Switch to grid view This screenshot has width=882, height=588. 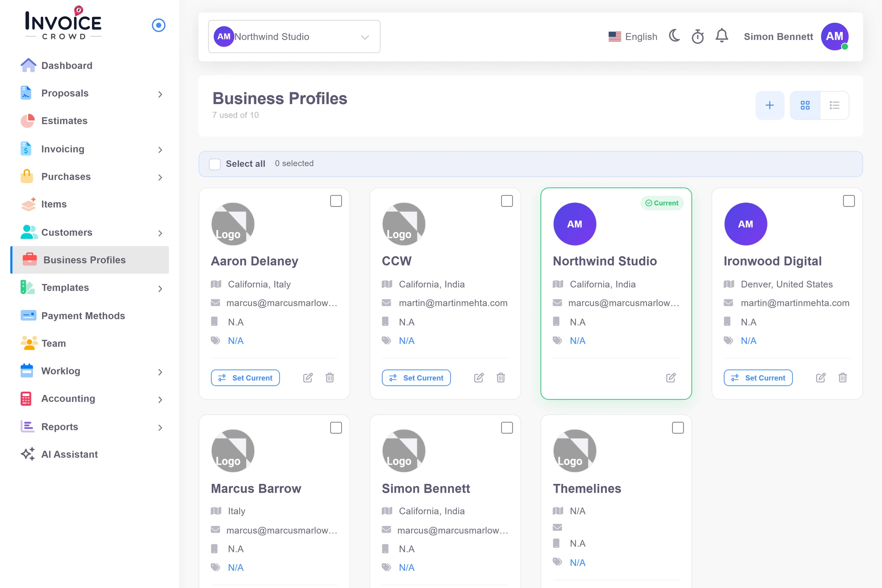805,105
